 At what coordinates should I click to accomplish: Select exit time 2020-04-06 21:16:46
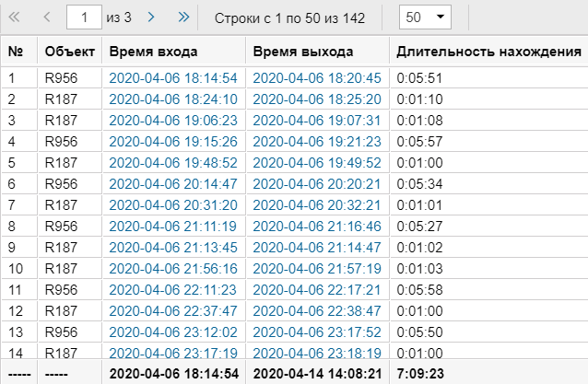click(317, 226)
